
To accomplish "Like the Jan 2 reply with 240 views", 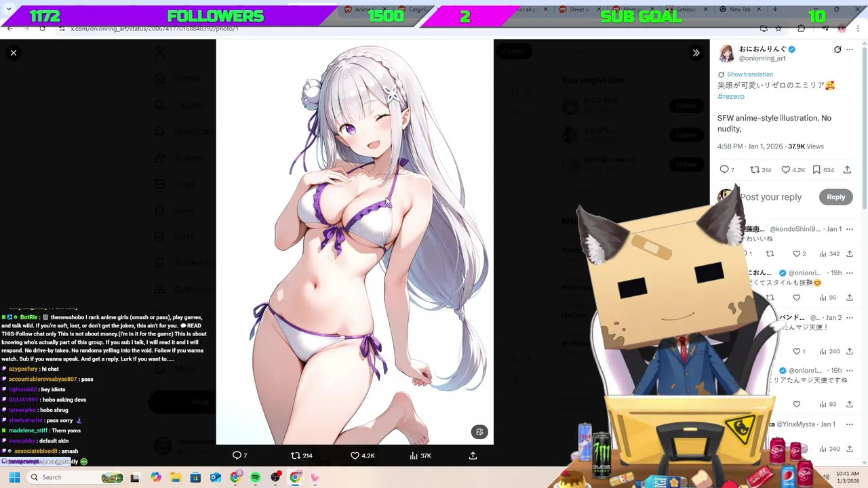I will pyautogui.click(x=797, y=351).
